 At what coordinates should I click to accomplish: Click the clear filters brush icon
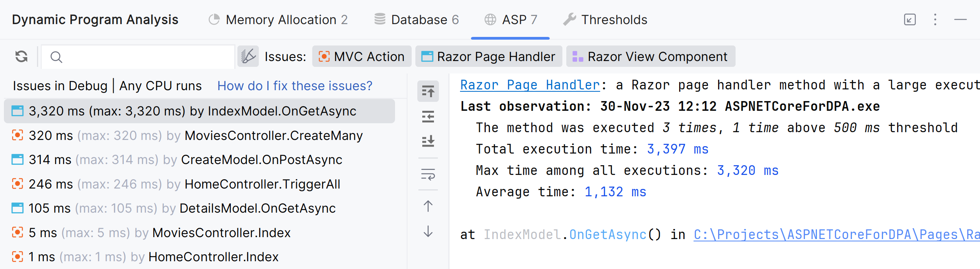click(248, 57)
